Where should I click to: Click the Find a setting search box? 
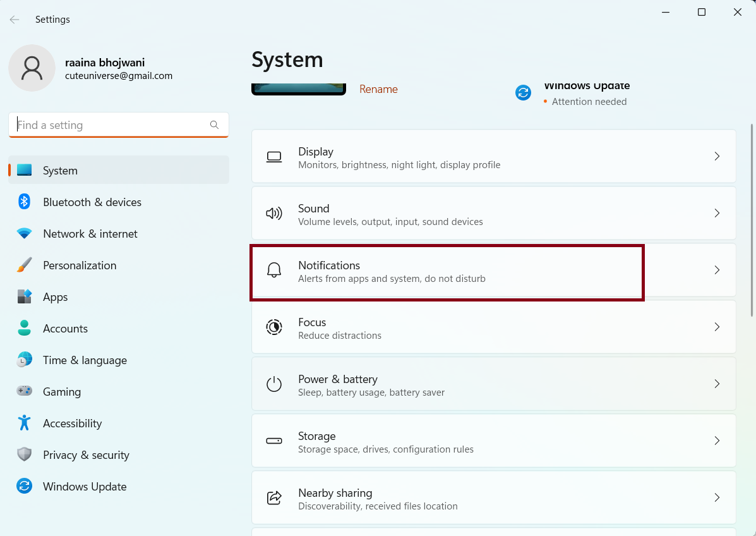[112, 125]
